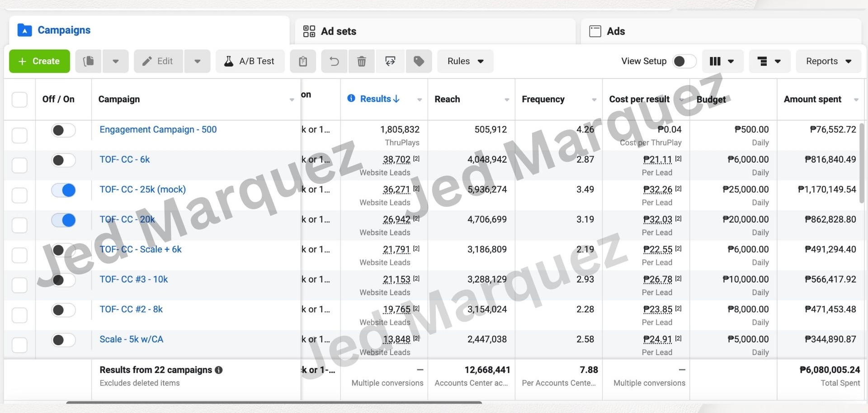The width and height of the screenshot is (868, 413).
Task: Click the horizontal scrollbar below the table
Action: click(274, 402)
